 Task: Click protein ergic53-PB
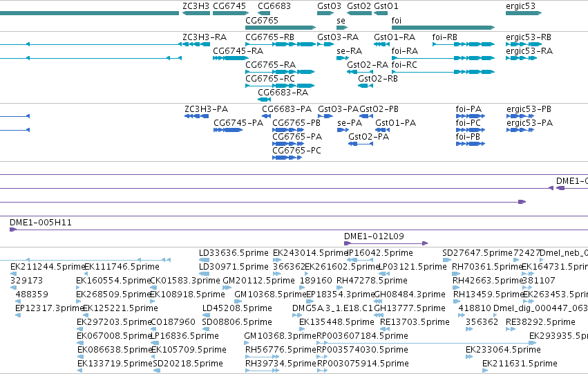(529, 109)
